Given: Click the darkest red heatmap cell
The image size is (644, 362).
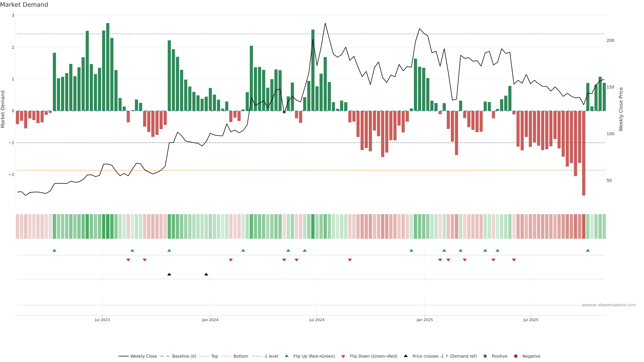Looking at the screenshot, I should point(584,226).
